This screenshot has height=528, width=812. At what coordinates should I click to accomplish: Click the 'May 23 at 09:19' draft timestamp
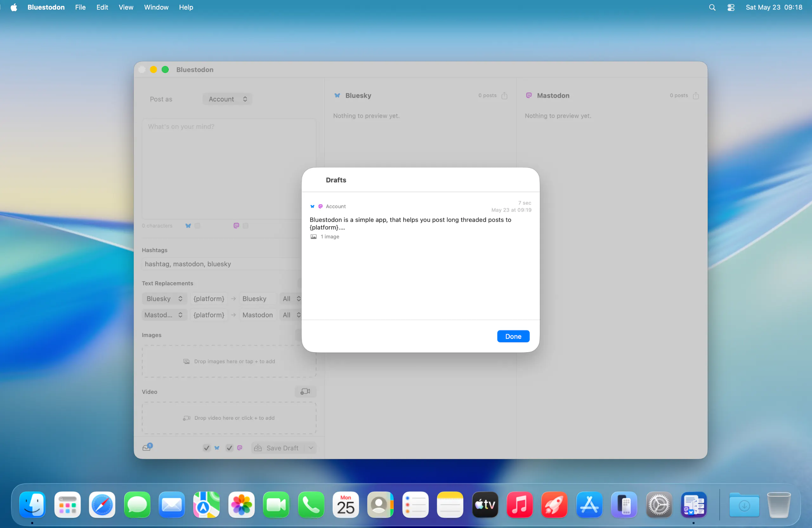pos(511,210)
